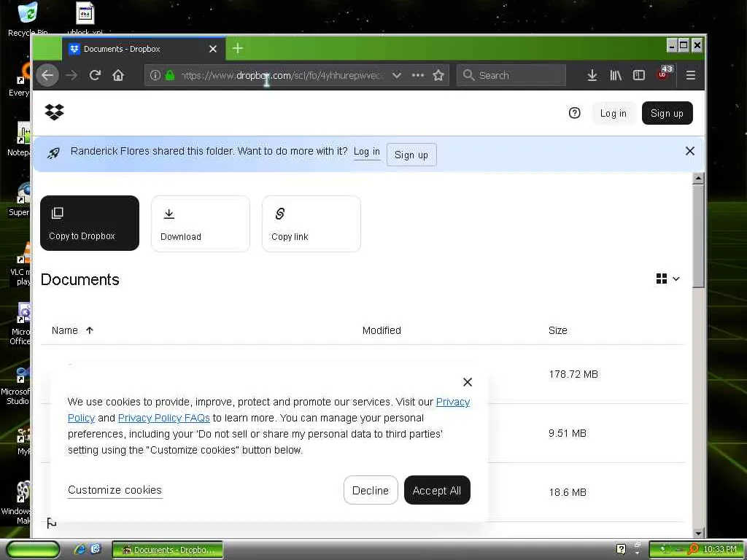Expand the address bar history dropdown arrow
Viewport: 747px width, 560px height.
click(x=396, y=75)
